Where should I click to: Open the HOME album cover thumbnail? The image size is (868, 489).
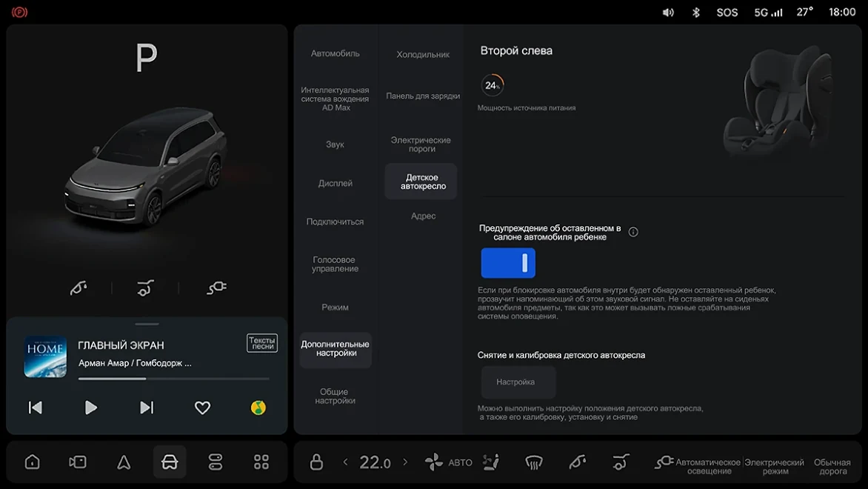click(x=45, y=356)
